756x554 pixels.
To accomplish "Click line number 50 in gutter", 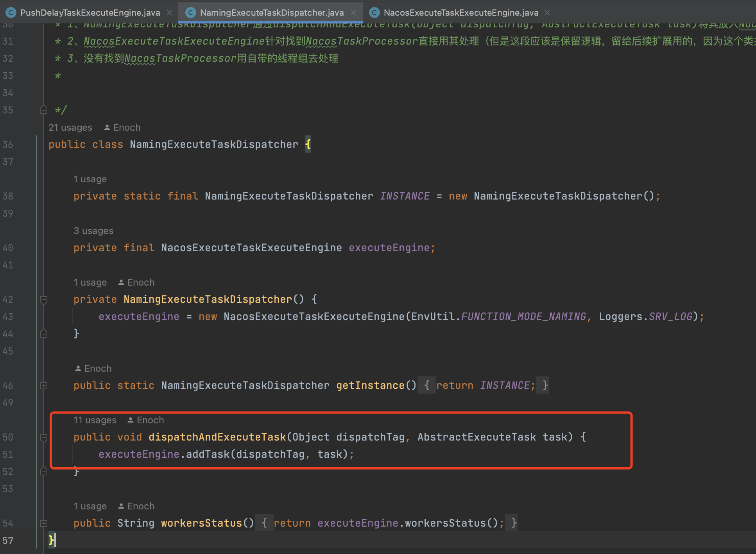I will 8,437.
